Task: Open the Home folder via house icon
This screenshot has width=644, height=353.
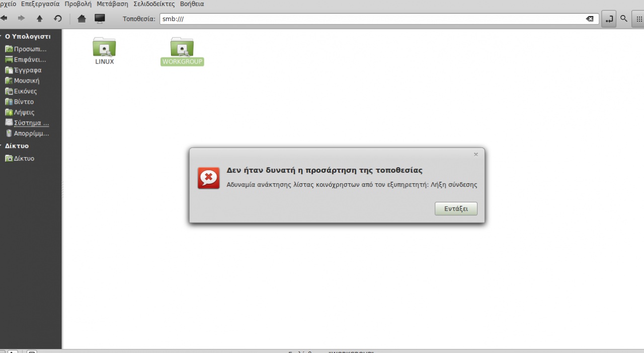Action: (x=82, y=19)
